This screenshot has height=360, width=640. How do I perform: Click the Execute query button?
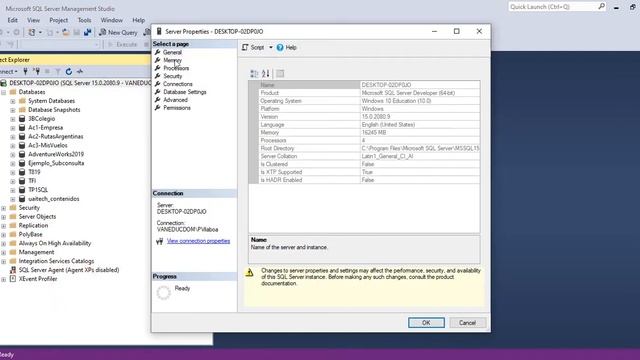click(x=122, y=44)
